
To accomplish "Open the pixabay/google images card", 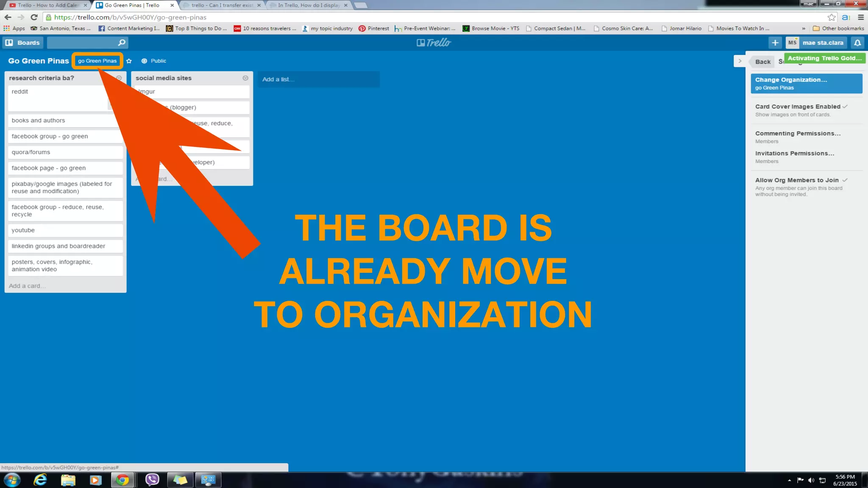I will (x=65, y=188).
